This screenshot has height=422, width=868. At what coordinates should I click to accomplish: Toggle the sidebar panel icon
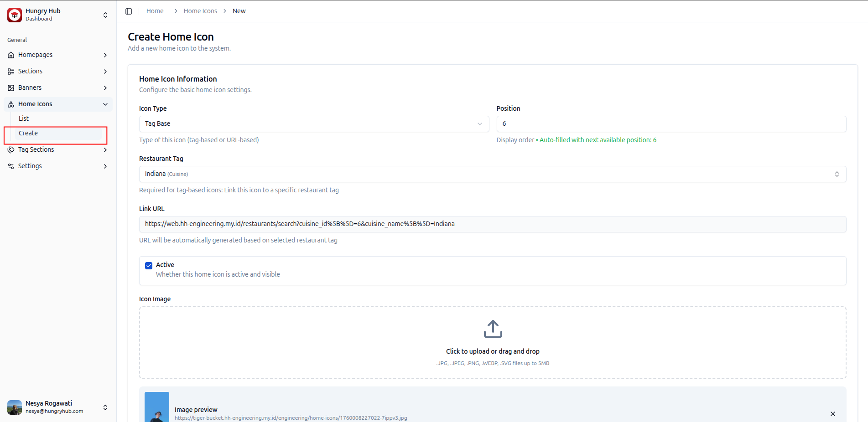(x=129, y=11)
